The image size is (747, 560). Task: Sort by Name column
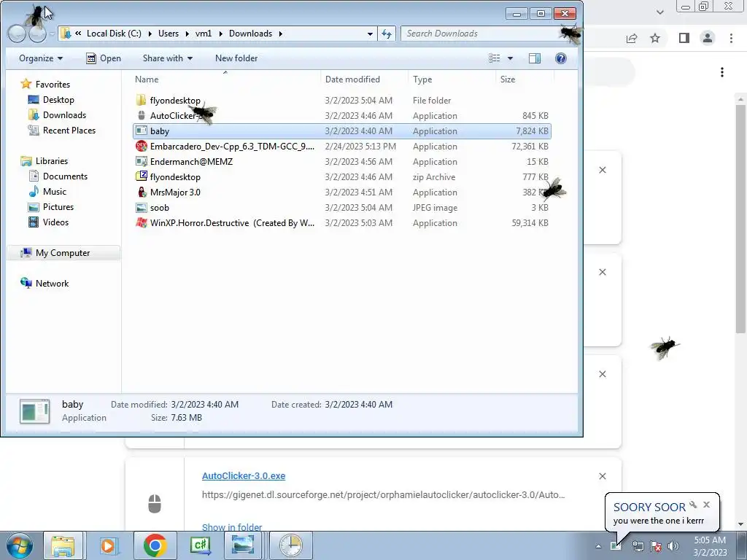(146, 79)
